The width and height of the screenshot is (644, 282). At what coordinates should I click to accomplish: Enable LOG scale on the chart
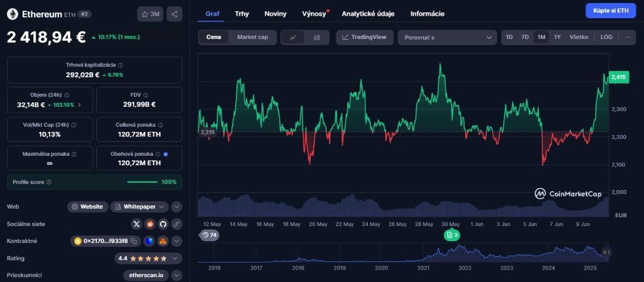click(606, 37)
